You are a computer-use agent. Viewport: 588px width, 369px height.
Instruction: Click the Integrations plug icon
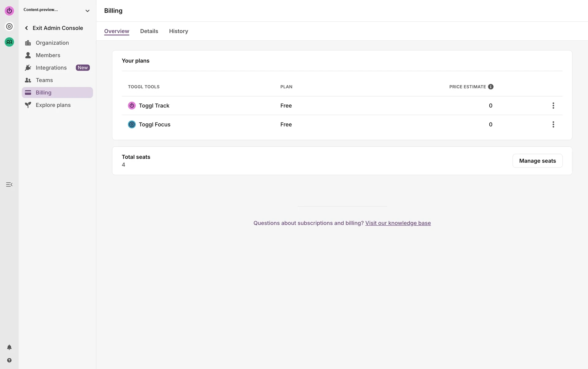[28, 68]
